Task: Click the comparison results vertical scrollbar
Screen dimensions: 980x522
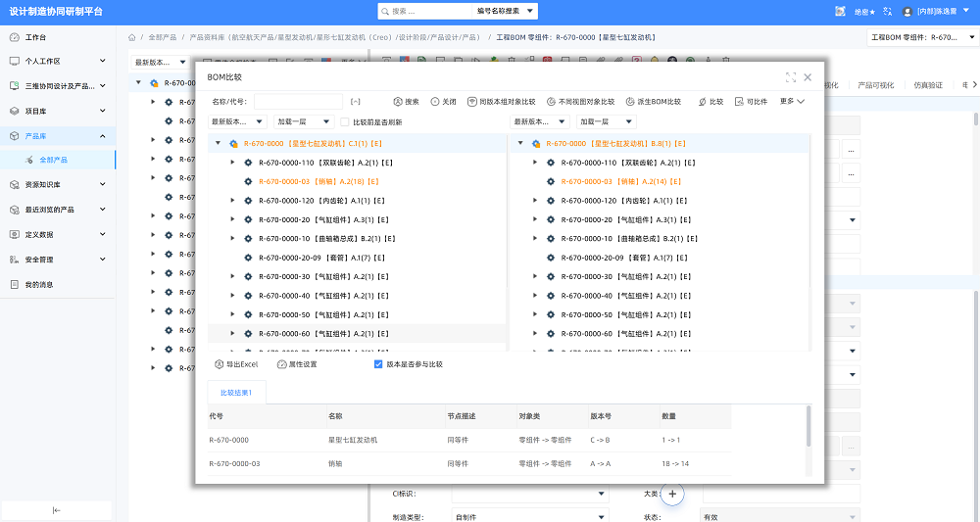Action: (808, 426)
